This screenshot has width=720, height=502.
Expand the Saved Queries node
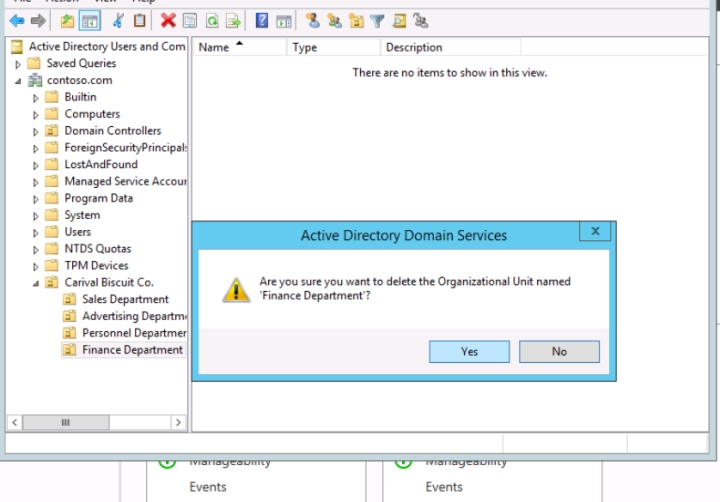point(18,64)
